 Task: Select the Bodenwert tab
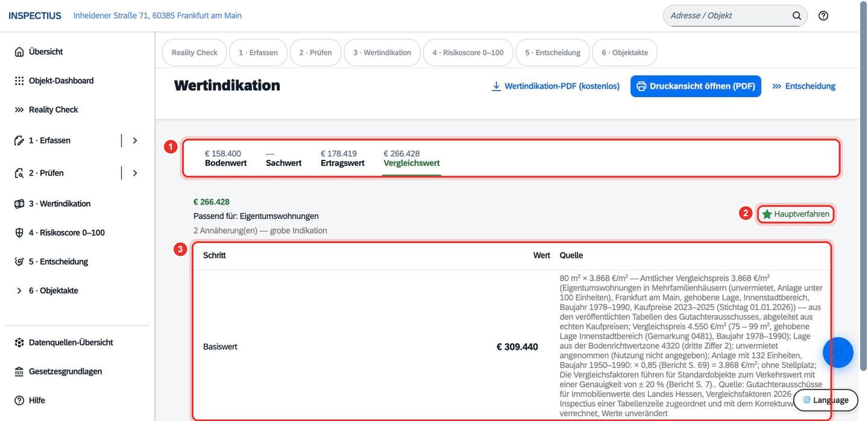click(225, 159)
